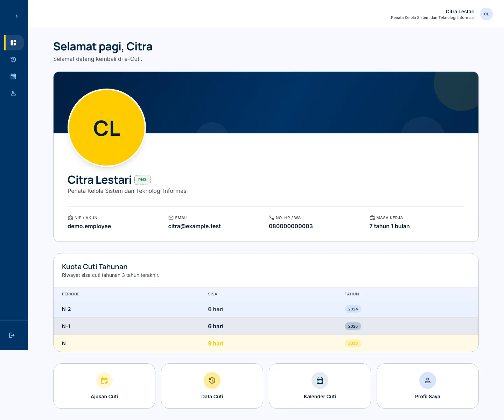The image size is (504, 420).
Task: Expand the sidebar with the chevron arrow
Action: [x=16, y=16]
